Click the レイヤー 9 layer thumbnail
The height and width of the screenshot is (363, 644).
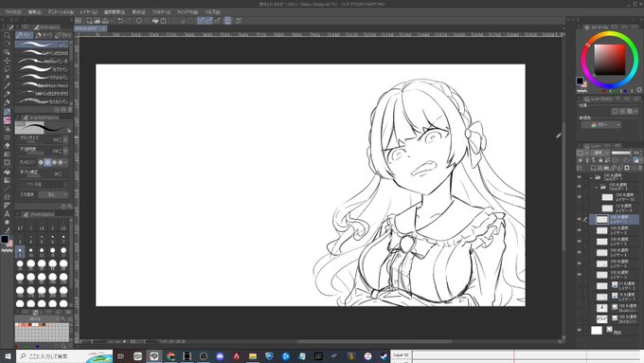tap(607, 209)
